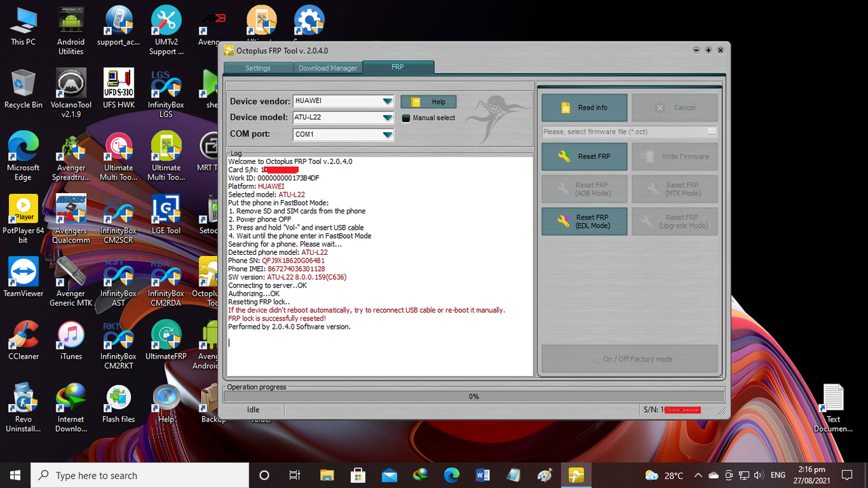Image resolution: width=868 pixels, height=488 pixels.
Task: Click the Help button in Octoplus FRP Tool
Action: point(429,102)
